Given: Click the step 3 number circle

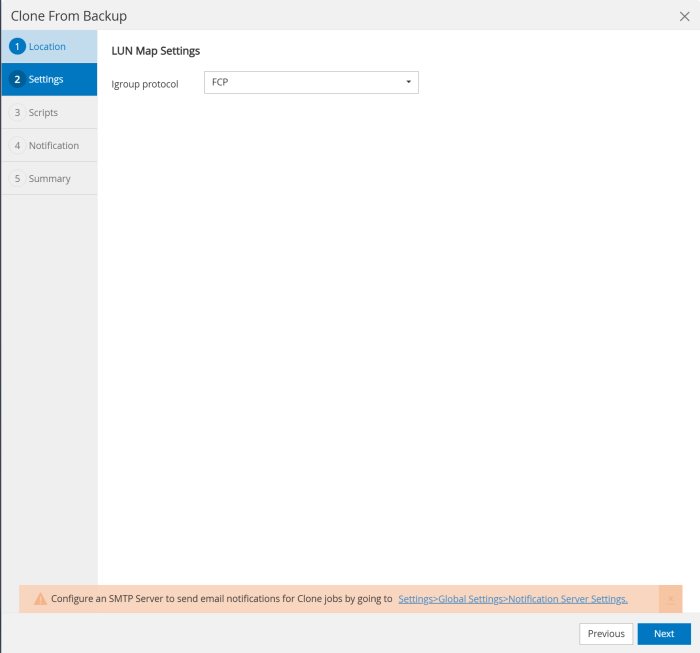Looking at the screenshot, I should pos(17,112).
